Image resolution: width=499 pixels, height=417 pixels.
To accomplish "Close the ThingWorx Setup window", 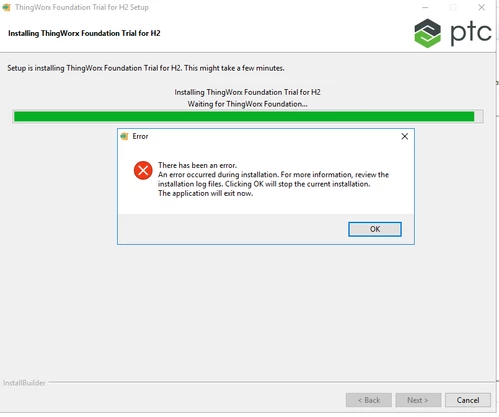I will point(481,7).
